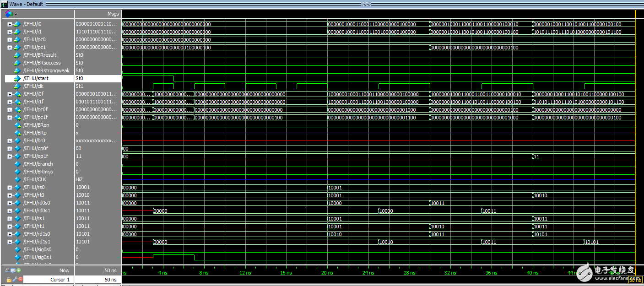Click the signal icon next to /IFHU/clk
The image size is (644, 286).
(17, 86)
